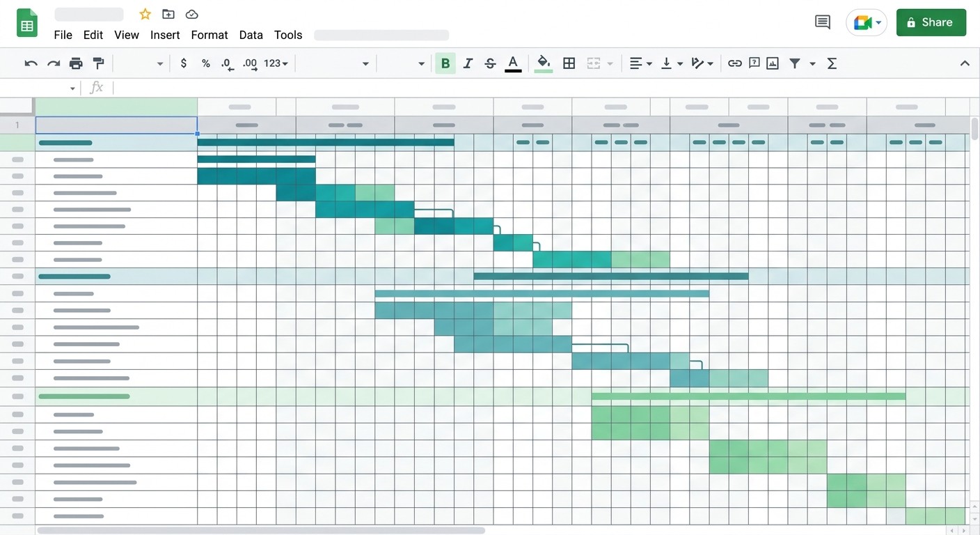Open the Fill color paint bucket
Image resolution: width=980 pixels, height=535 pixels.
tap(544, 63)
